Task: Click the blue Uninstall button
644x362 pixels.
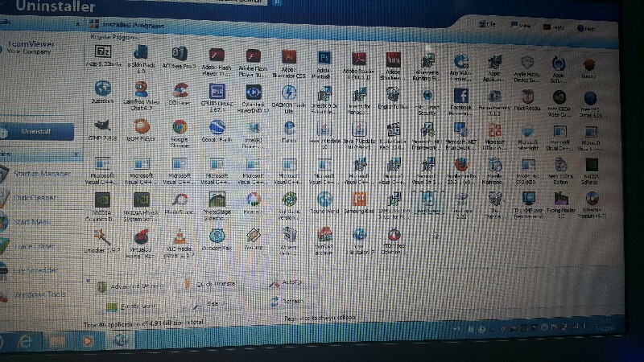Action: pyautogui.click(x=37, y=132)
